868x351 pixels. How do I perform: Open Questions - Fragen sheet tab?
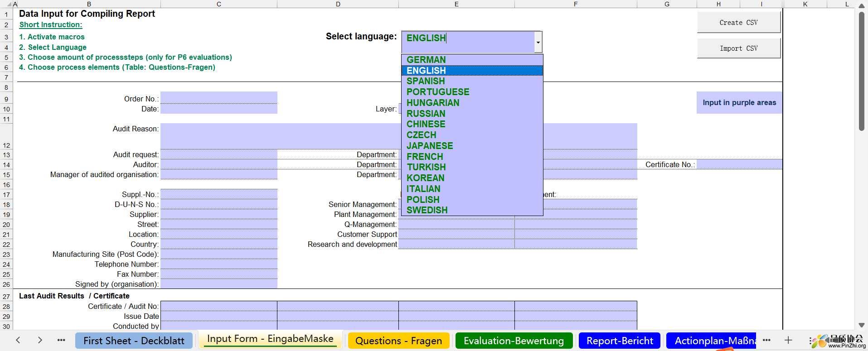[398, 341]
